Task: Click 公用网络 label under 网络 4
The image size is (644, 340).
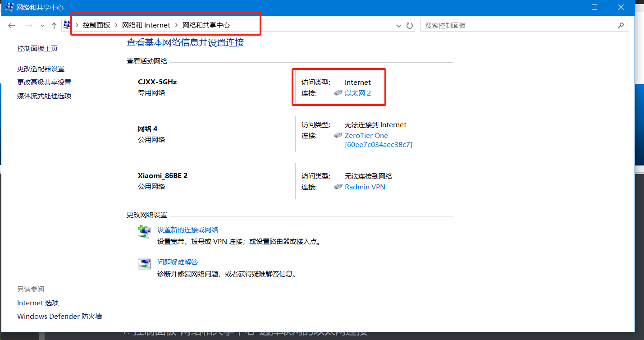Action: click(x=151, y=140)
